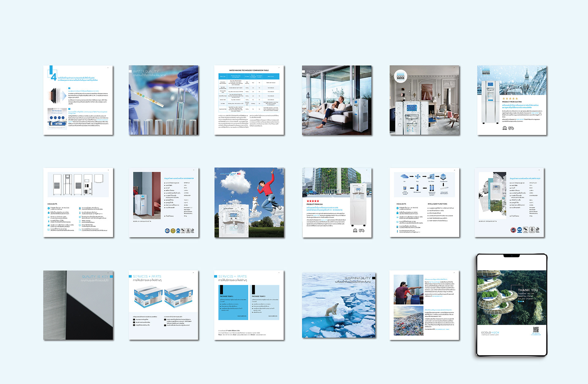Viewport: 588px width, 384px height.
Task: Select the Products page with couple on sofa
Action: click(337, 100)
